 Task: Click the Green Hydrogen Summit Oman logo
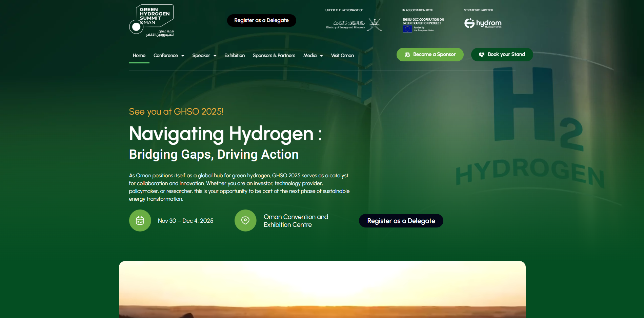point(152,20)
